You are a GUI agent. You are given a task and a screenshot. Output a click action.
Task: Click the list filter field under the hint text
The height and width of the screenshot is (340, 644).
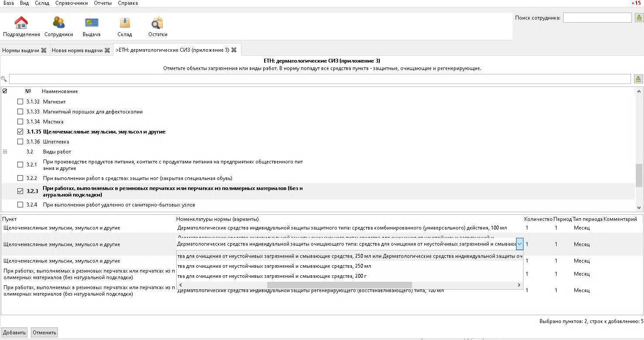point(320,79)
